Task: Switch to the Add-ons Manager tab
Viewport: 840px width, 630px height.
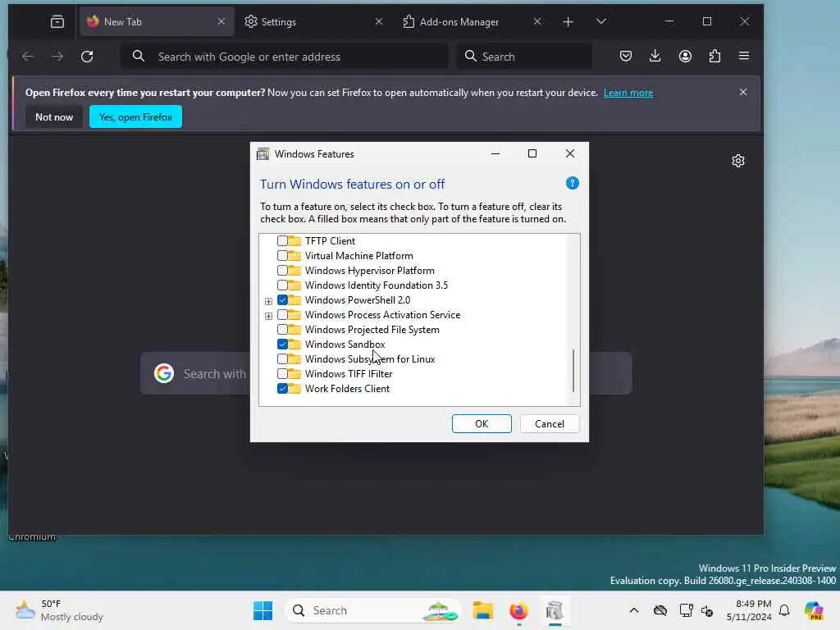Action: tap(472, 21)
